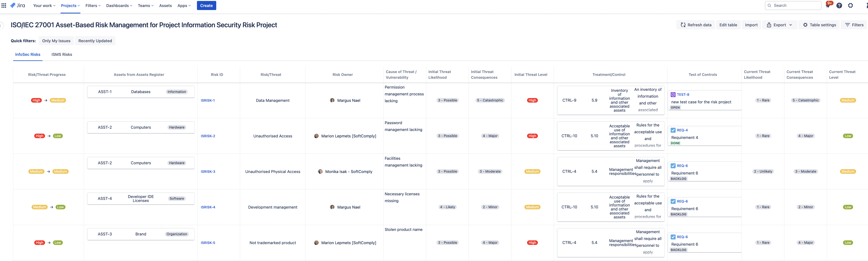Expand the Your work menu
This screenshot has width=868, height=261.
(44, 5)
